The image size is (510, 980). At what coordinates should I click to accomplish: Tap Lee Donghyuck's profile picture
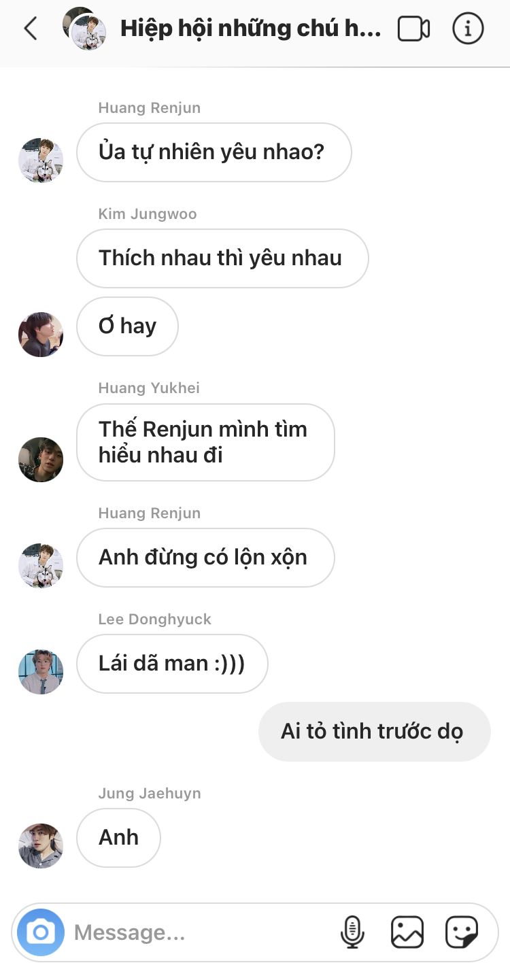tap(41, 672)
